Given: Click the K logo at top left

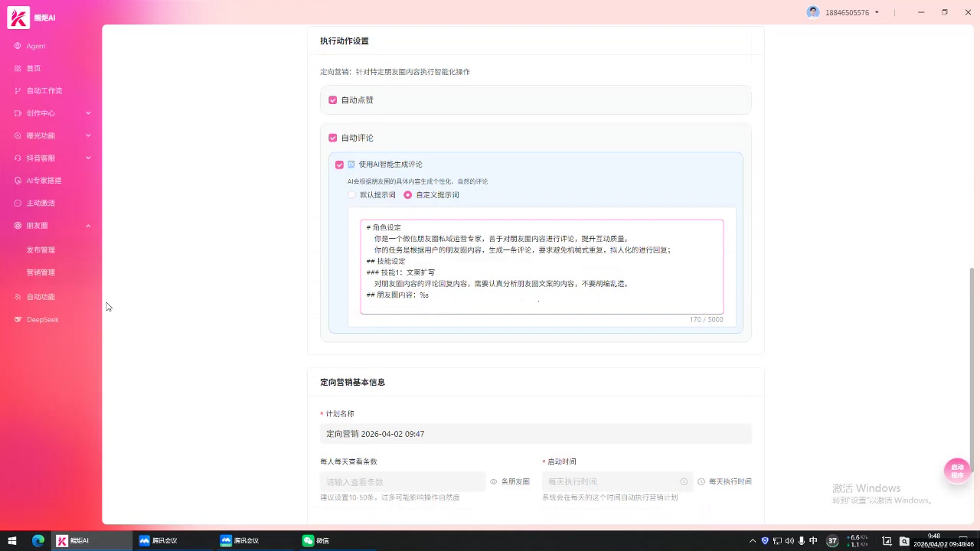Looking at the screenshot, I should tap(18, 17).
